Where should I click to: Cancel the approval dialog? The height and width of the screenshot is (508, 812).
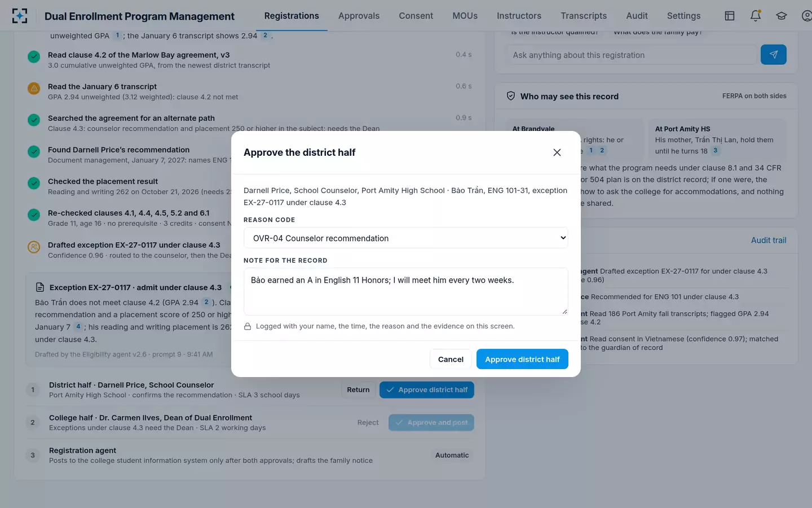451,359
